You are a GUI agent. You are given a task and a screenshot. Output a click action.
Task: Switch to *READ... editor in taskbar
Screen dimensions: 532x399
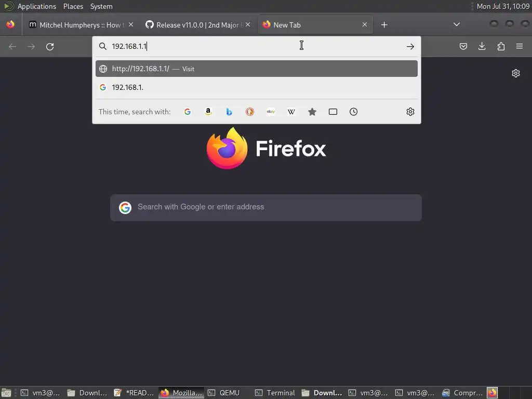[x=134, y=393]
